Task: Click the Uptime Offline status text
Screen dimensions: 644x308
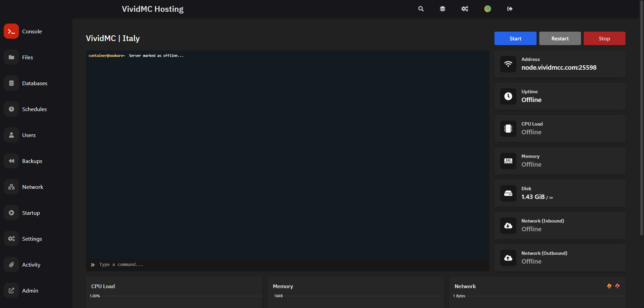Action: (532, 100)
